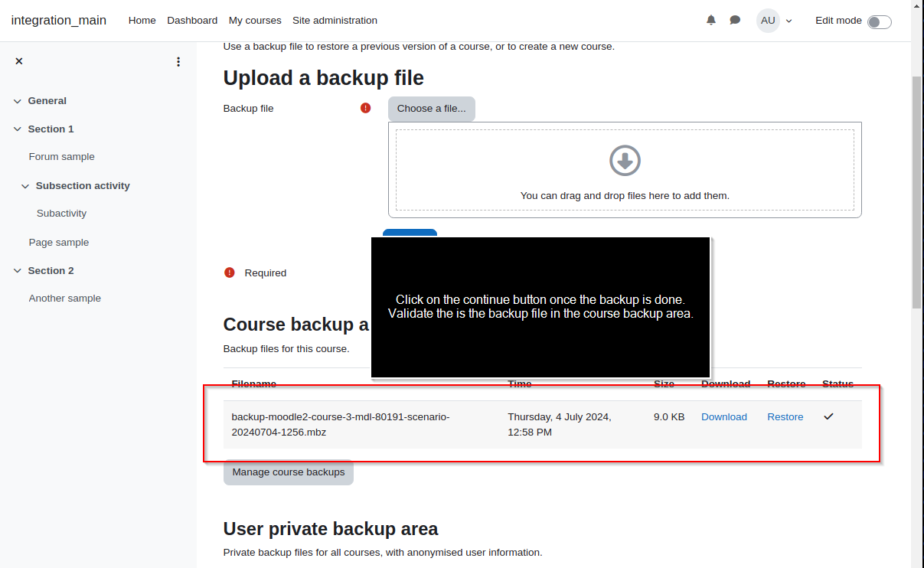Screen dimensions: 924x568
Task: Go to the Dashboard menu item
Action: 192,21
